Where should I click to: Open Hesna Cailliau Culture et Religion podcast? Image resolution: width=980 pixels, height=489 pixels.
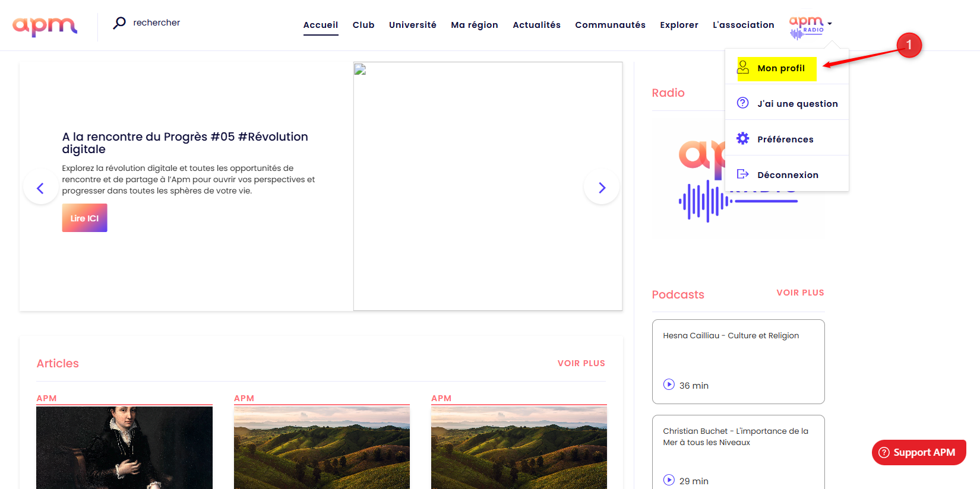738,361
